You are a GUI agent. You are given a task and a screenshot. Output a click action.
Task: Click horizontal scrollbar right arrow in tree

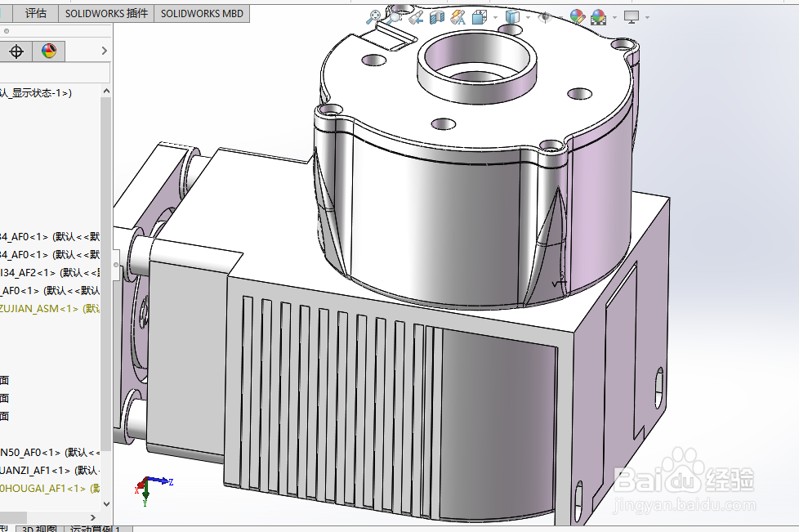pyautogui.click(x=93, y=518)
